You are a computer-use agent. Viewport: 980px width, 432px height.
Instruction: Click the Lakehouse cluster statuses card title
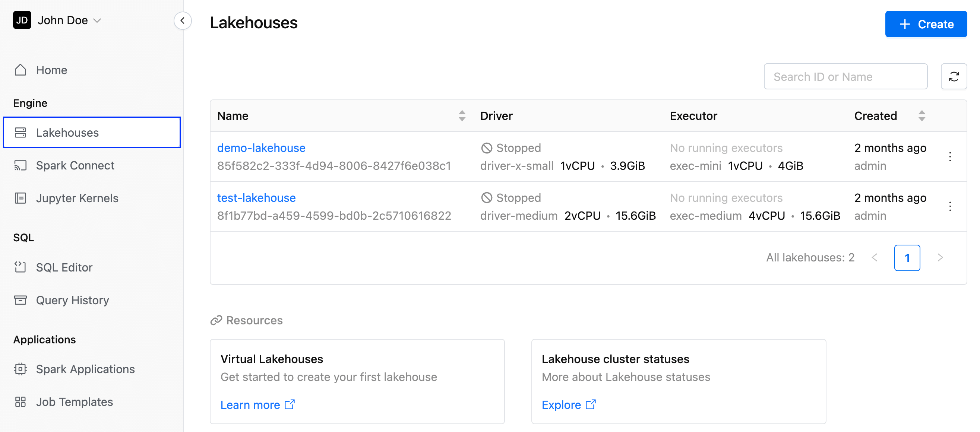click(615, 359)
